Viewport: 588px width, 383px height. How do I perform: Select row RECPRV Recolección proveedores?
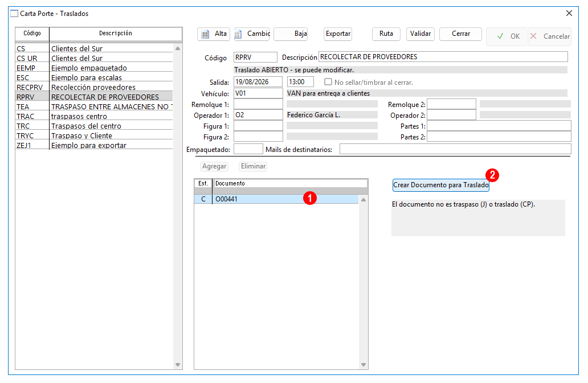[x=94, y=87]
